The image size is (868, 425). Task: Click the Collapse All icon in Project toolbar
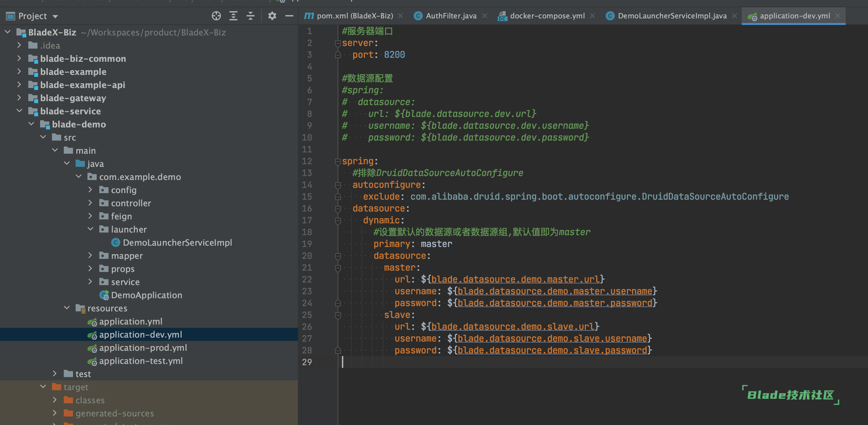(x=250, y=16)
